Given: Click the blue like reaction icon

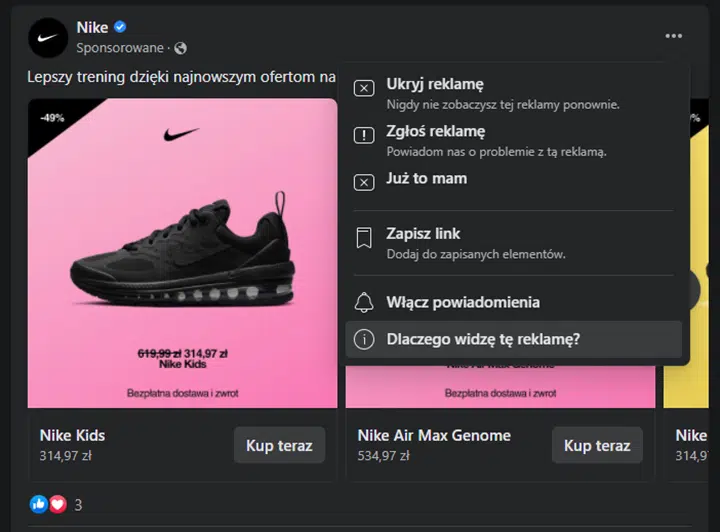Looking at the screenshot, I should [x=39, y=504].
